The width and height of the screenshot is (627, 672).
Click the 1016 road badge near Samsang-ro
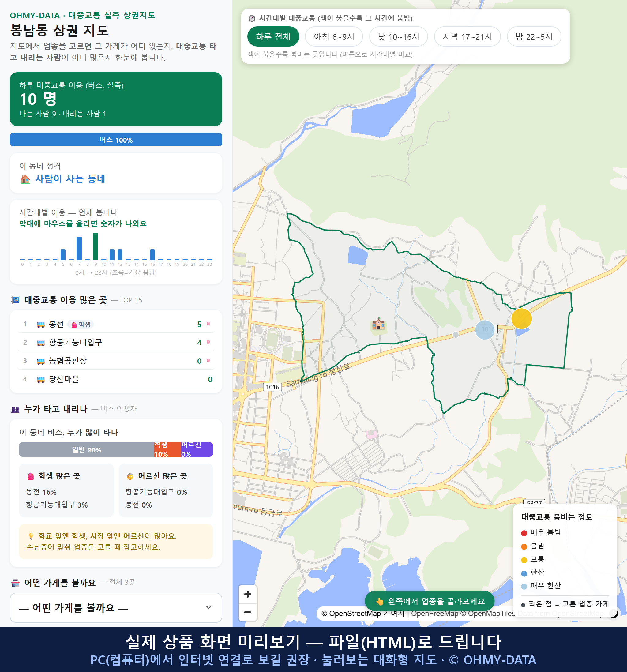pos(272,387)
